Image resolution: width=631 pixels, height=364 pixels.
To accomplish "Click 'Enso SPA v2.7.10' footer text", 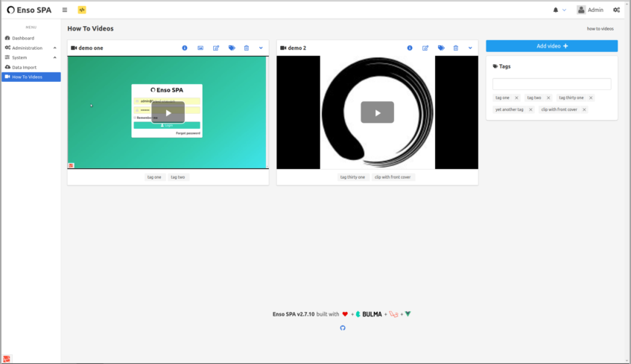I will tap(294, 314).
